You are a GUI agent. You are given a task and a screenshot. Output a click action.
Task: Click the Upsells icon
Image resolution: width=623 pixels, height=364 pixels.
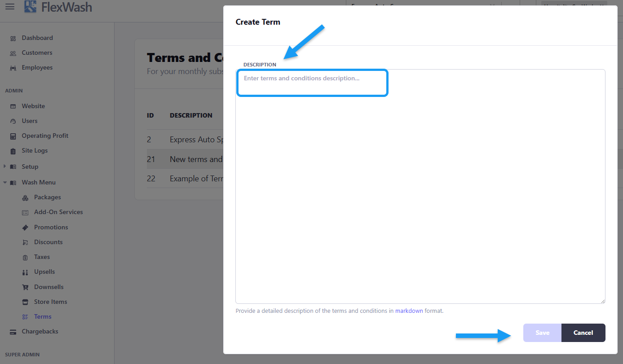pos(25,272)
